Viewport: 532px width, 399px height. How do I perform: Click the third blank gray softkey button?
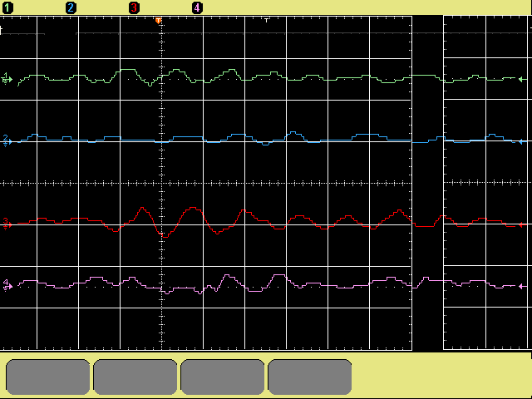click(222, 377)
